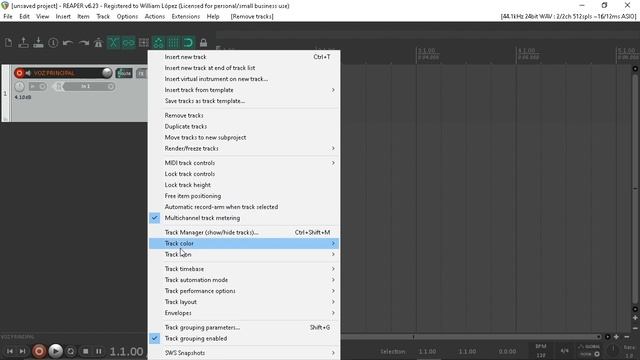Toggle the Repeat loop transport button

[71, 351]
